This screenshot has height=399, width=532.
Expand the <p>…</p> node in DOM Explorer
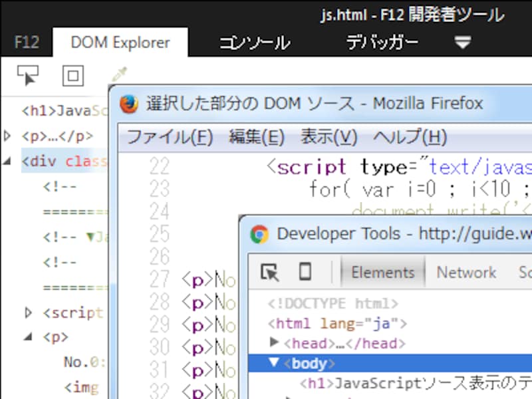7,136
